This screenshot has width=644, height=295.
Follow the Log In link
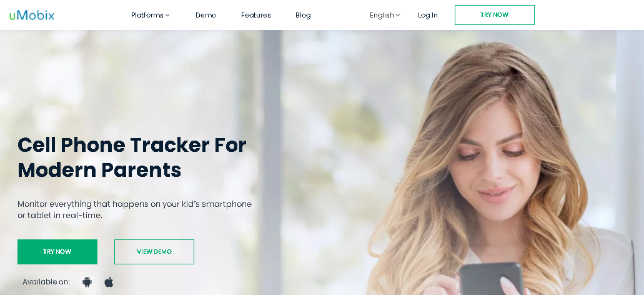tap(427, 15)
